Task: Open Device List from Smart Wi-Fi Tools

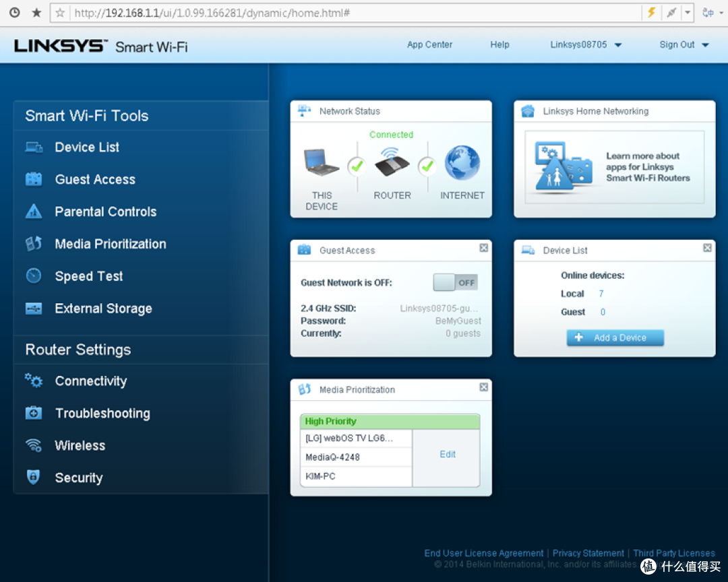Action: (87, 147)
